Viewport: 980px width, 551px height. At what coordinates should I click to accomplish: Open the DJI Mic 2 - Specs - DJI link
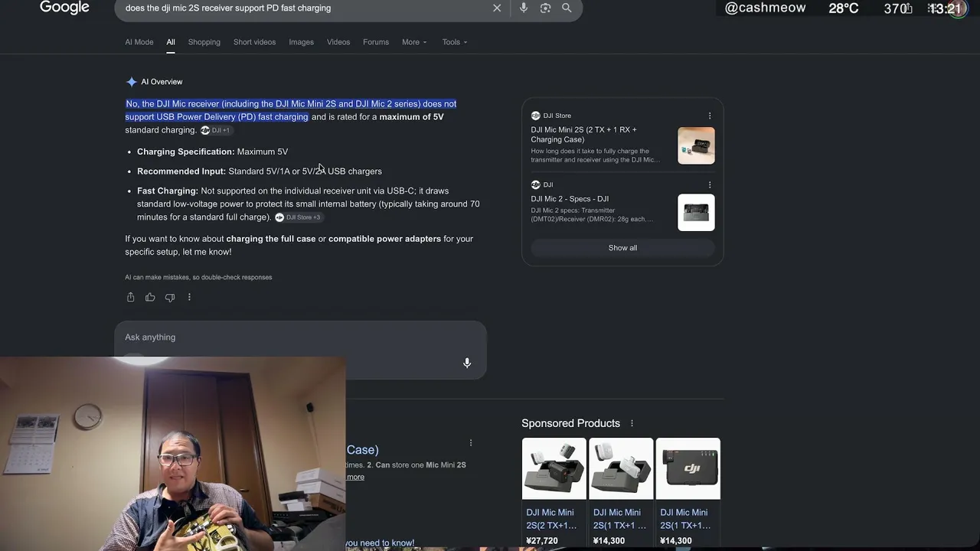coord(570,199)
